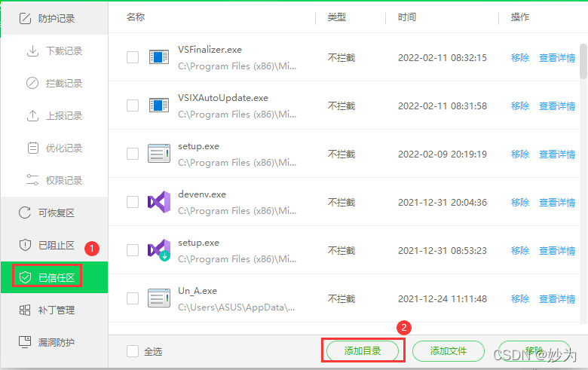Screen dimensions: 588x370
Task: Click the VSFinalizer.exe file icon
Action: (158, 57)
